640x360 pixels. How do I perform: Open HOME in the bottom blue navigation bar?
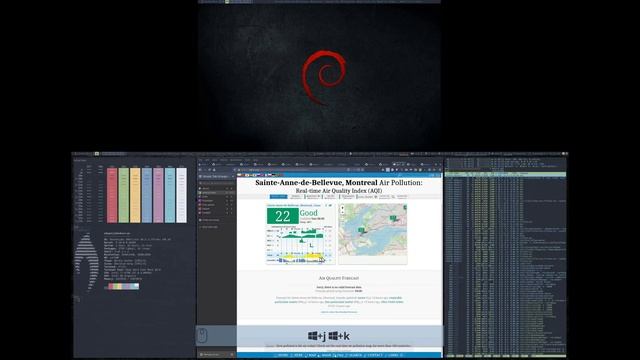[282, 355]
